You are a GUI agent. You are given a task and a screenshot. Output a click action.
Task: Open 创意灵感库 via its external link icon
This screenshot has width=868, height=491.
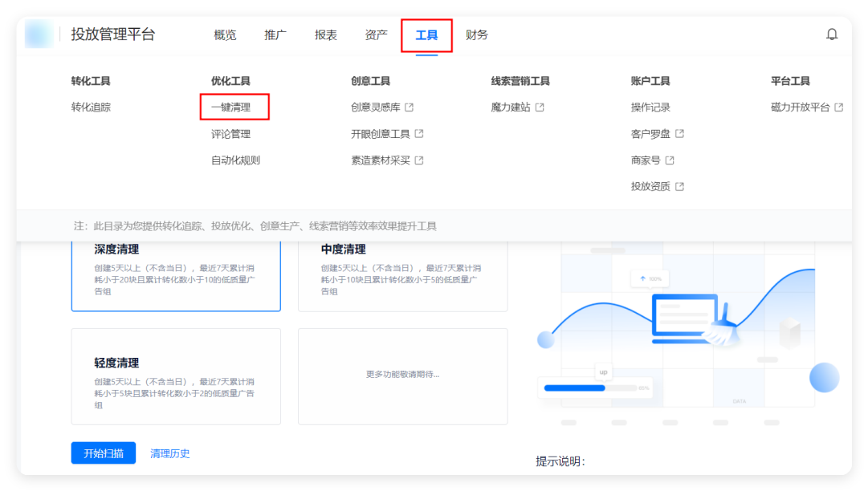pyautogui.click(x=411, y=108)
